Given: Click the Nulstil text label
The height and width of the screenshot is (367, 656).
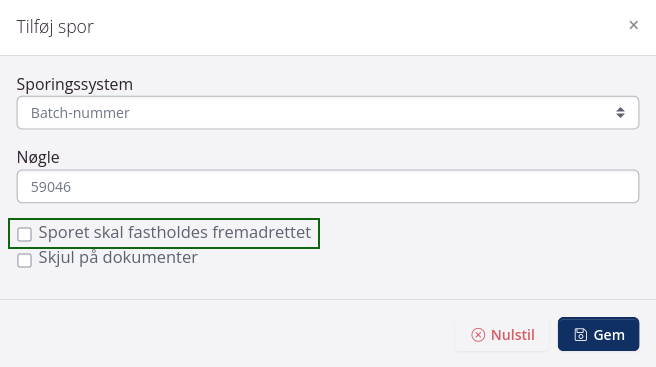Looking at the screenshot, I should pos(512,335).
